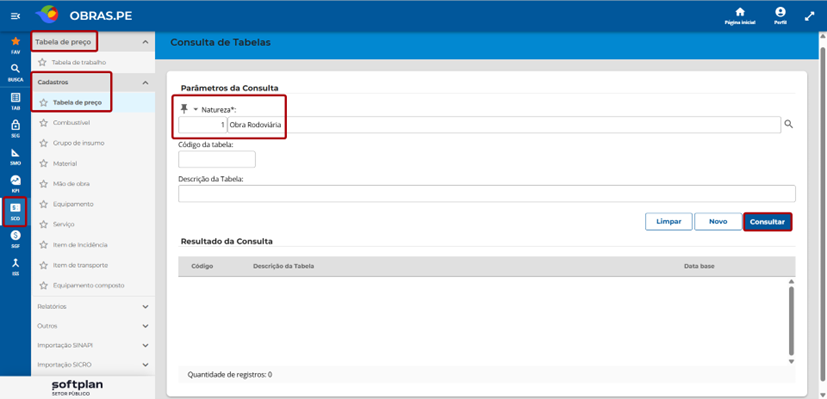Open the KPI module icon
This screenshot has width=827, height=399.
coord(15,180)
